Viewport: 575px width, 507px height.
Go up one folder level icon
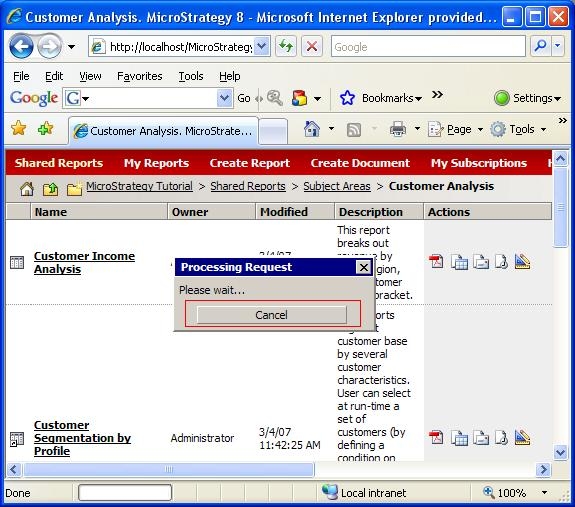point(50,189)
